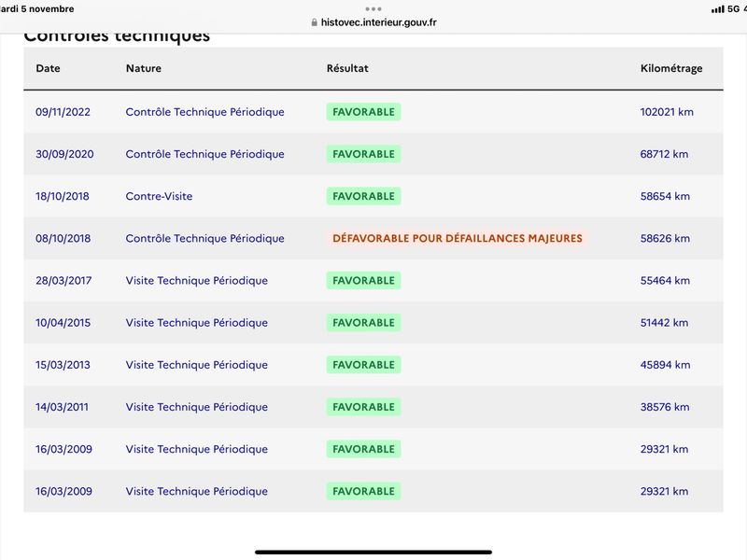Click the Résultat column header
Image resolution: width=747 pixels, height=560 pixels.
[347, 68]
